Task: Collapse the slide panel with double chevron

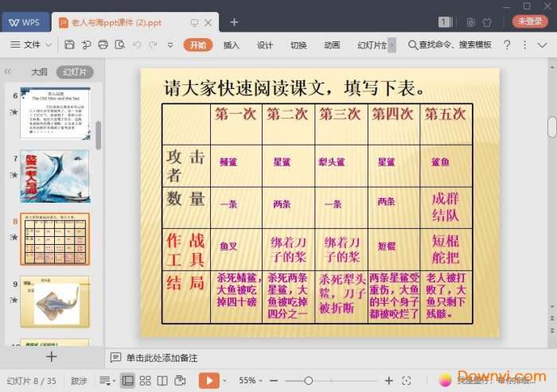Action: tap(8, 72)
